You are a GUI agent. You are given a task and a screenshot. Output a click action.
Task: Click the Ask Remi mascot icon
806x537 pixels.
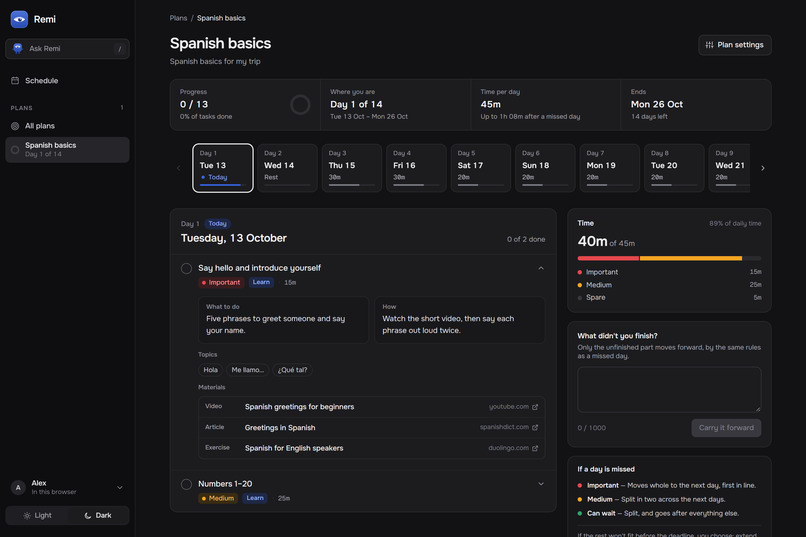pyautogui.click(x=17, y=48)
